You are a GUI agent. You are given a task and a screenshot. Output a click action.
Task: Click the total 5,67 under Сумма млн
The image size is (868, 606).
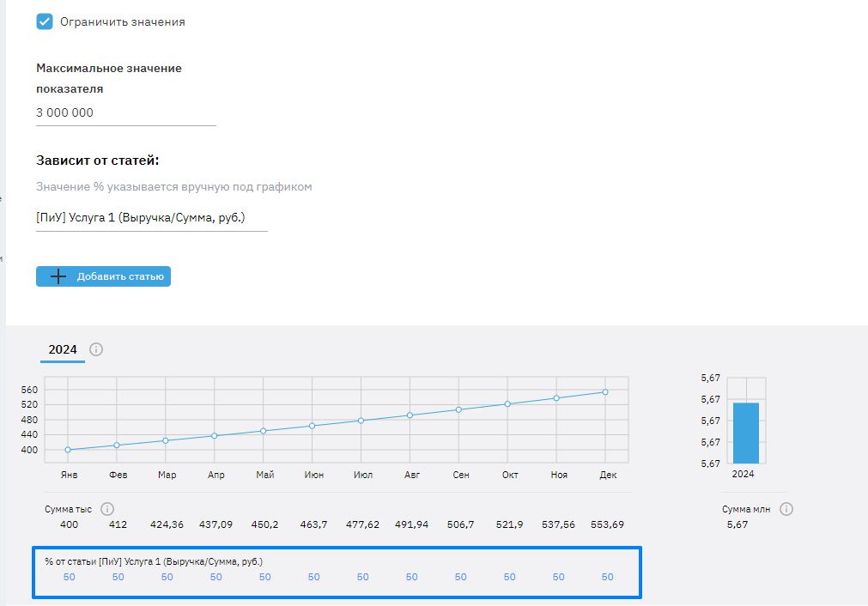tap(737, 524)
